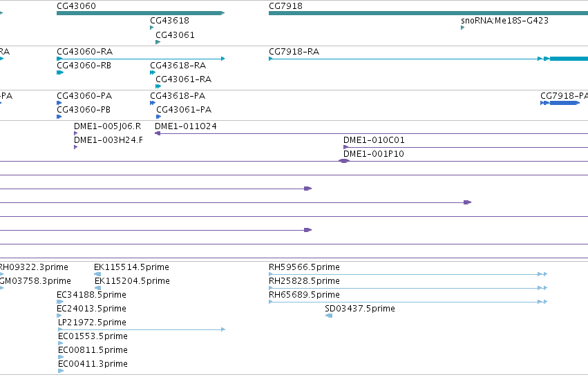Click the CG43060-RB transcript glyph
The height and width of the screenshot is (375, 588).
coord(60,73)
